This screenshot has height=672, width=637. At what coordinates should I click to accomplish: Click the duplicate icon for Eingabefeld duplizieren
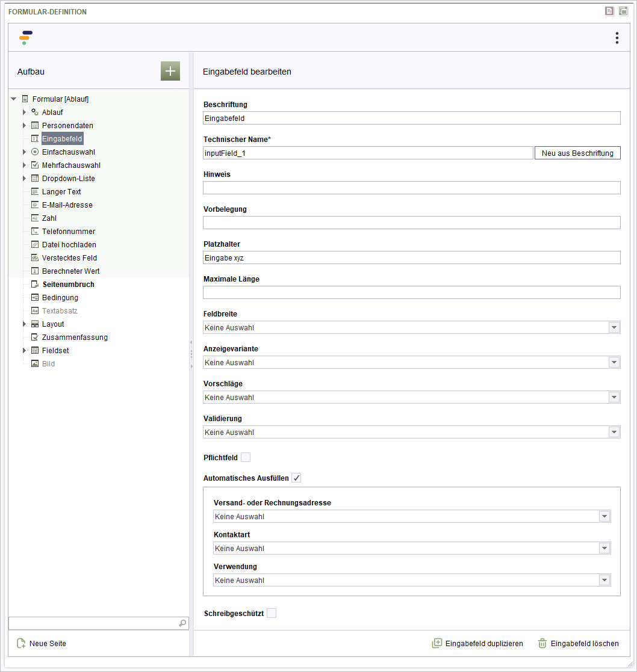click(437, 643)
